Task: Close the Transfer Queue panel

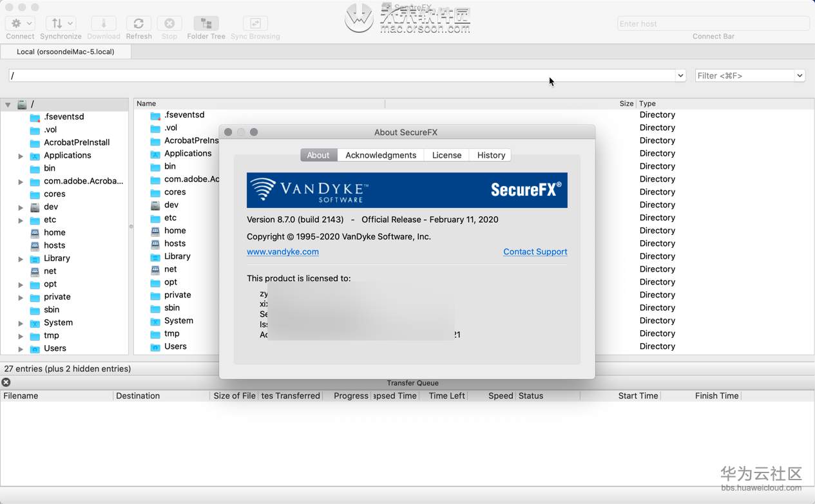Action: (x=6, y=382)
